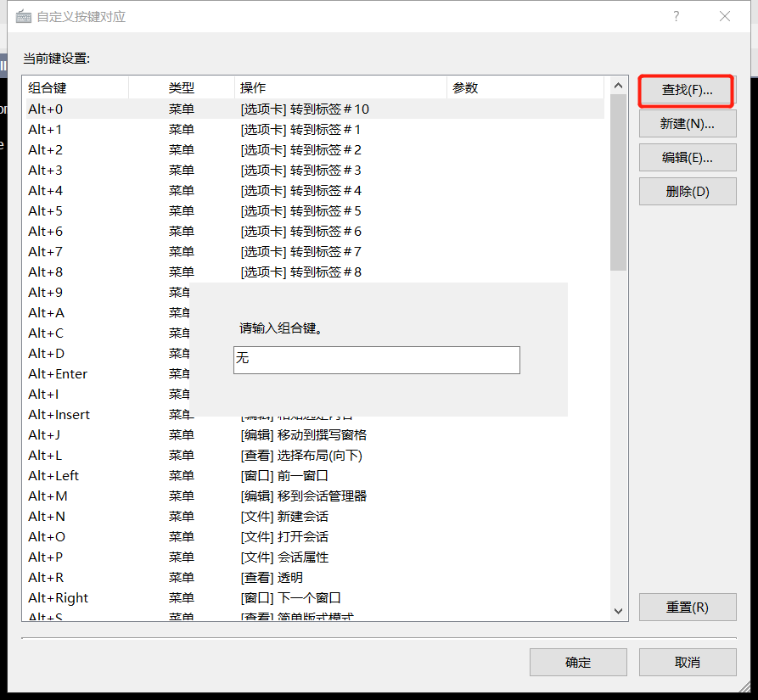Viewport: 758px width, 700px height.
Task: Click 编辑(E) to edit the selected mapping
Action: 688,157
